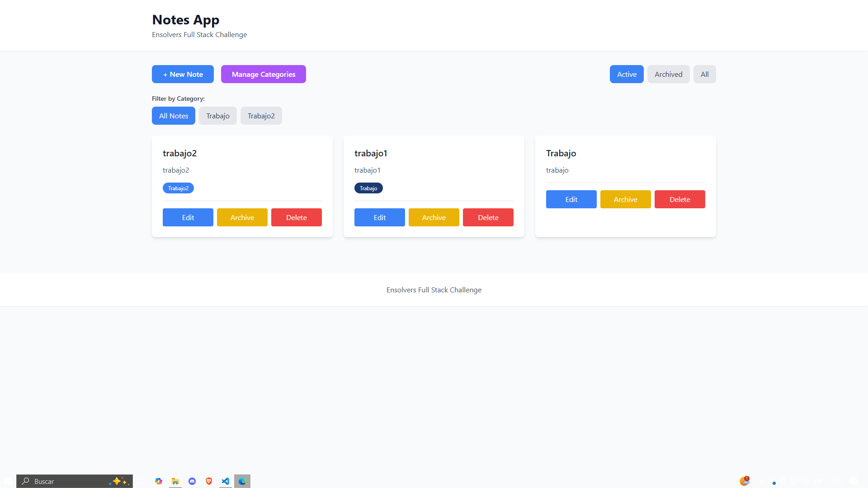868x488 pixels.
Task: Create a note with + New Note
Action: coord(183,74)
